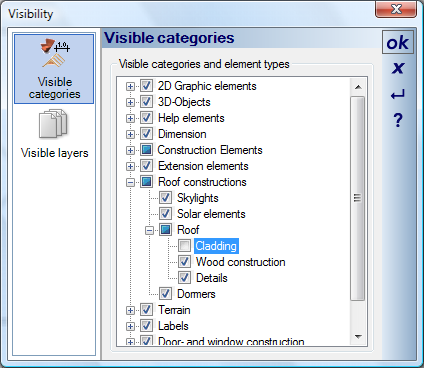This screenshot has height=368, width=424.
Task: Collapse the Roof subnode
Action: pos(150,230)
